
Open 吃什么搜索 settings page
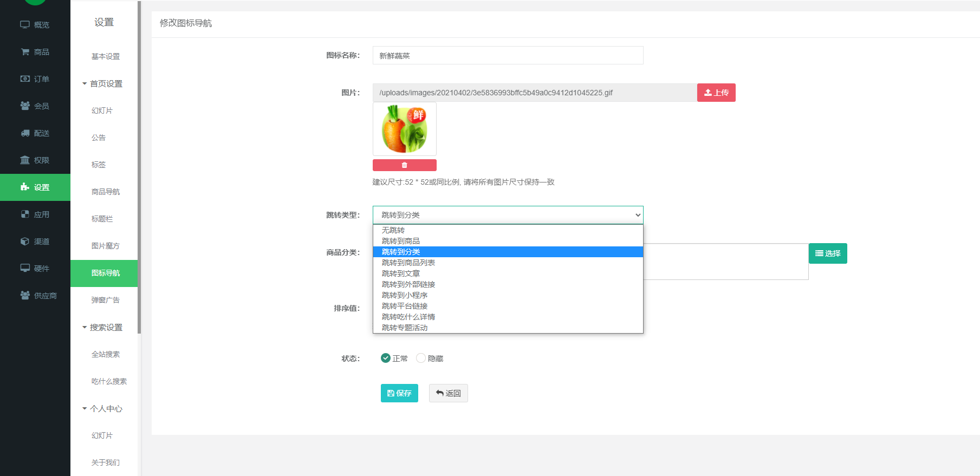[109, 381]
